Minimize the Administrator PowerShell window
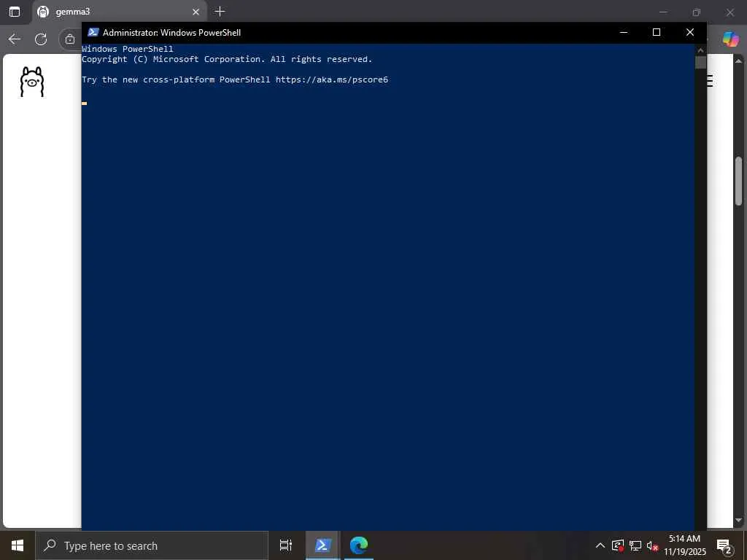This screenshot has width=747, height=560. (x=624, y=32)
